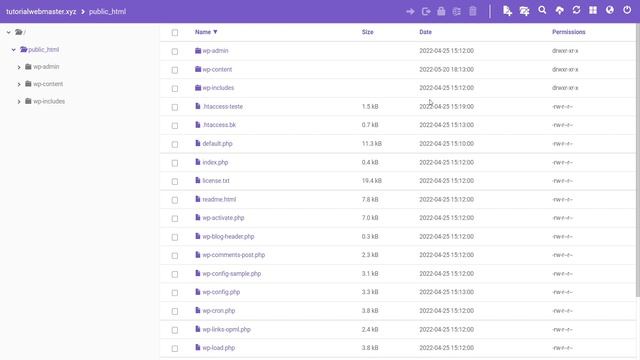Click the file icon beside readme.html

click(x=198, y=199)
